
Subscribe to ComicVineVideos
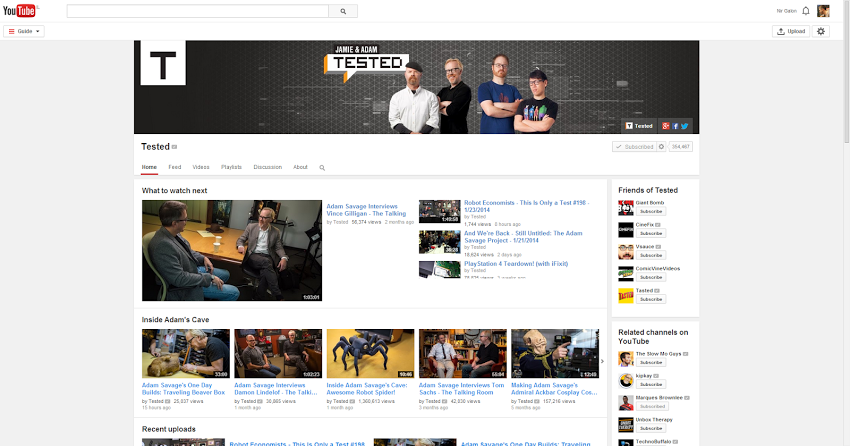point(651,277)
